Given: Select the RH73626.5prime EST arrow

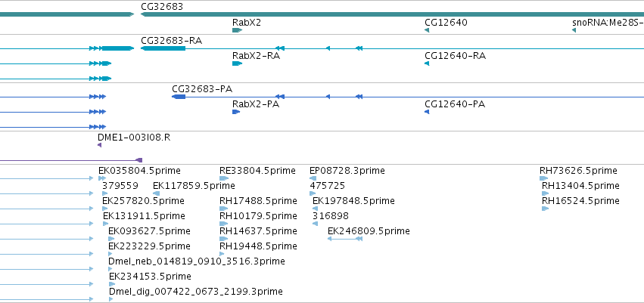Looking at the screenshot, I should (x=544, y=178).
